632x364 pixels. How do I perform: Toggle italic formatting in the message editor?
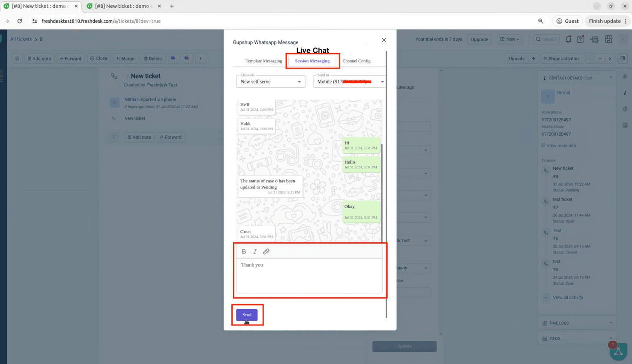(255, 251)
